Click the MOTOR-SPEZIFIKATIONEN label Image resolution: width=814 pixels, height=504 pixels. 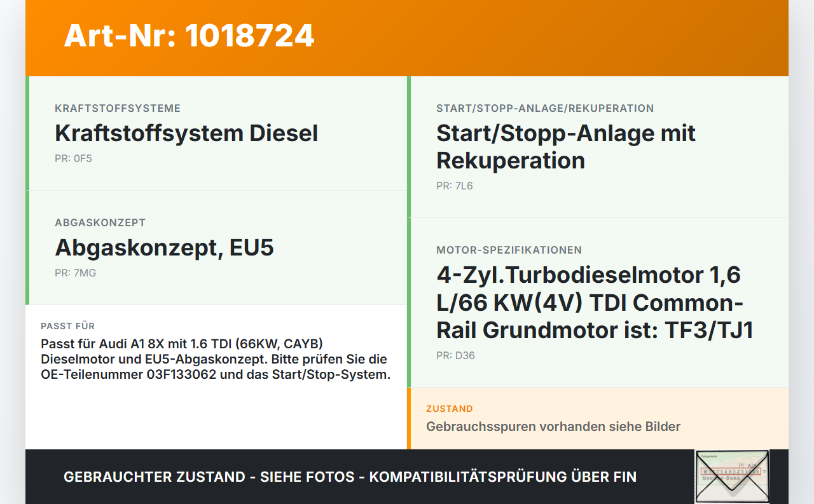pyautogui.click(x=509, y=250)
